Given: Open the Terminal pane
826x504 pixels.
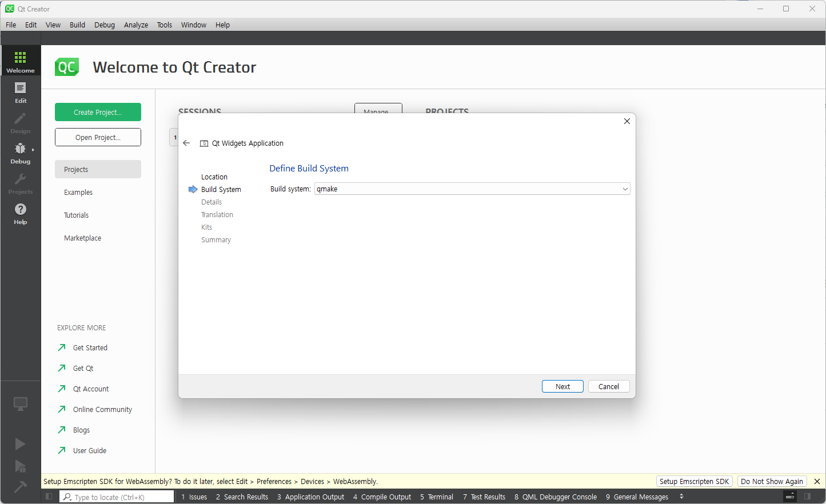Looking at the screenshot, I should (x=437, y=497).
